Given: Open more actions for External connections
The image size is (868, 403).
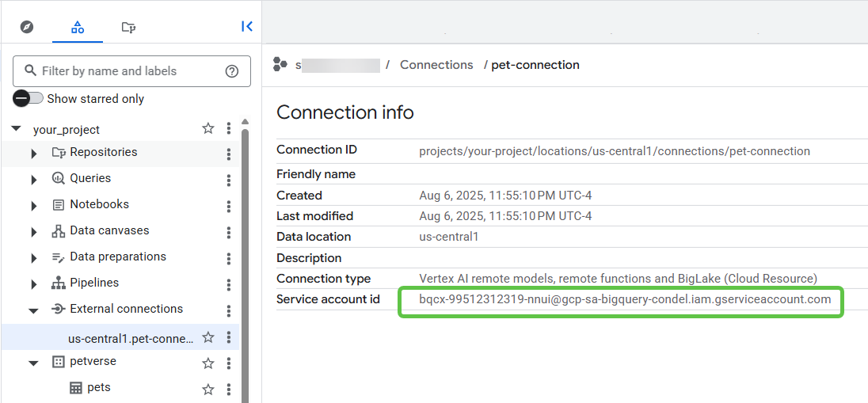Looking at the screenshot, I should coord(229,310).
